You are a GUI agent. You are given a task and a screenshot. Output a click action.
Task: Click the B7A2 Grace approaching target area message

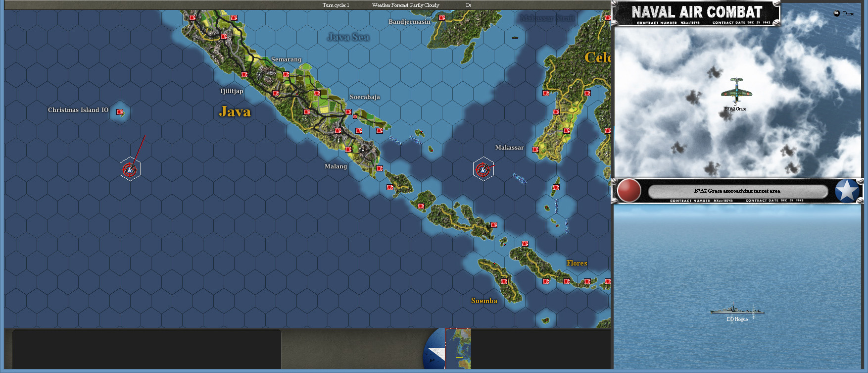click(x=737, y=191)
